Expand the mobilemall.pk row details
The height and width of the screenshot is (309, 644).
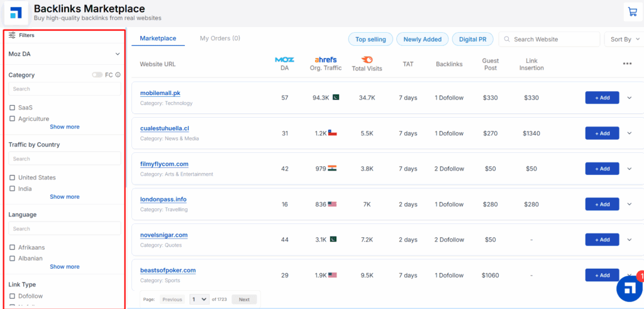(629, 98)
